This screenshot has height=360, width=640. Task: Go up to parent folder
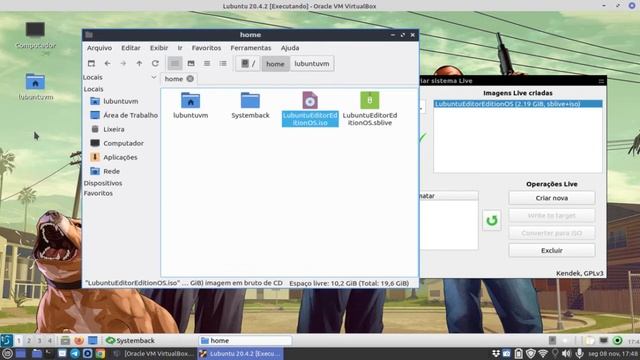[x=139, y=63]
